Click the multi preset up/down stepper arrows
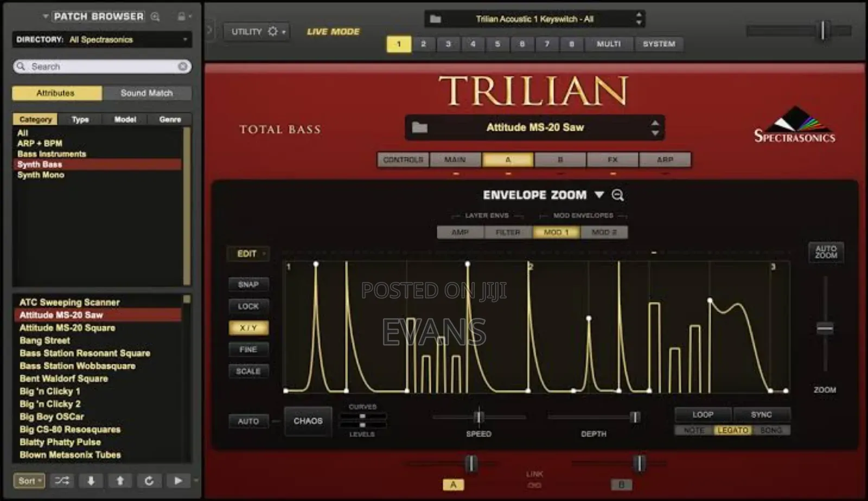 639,19
